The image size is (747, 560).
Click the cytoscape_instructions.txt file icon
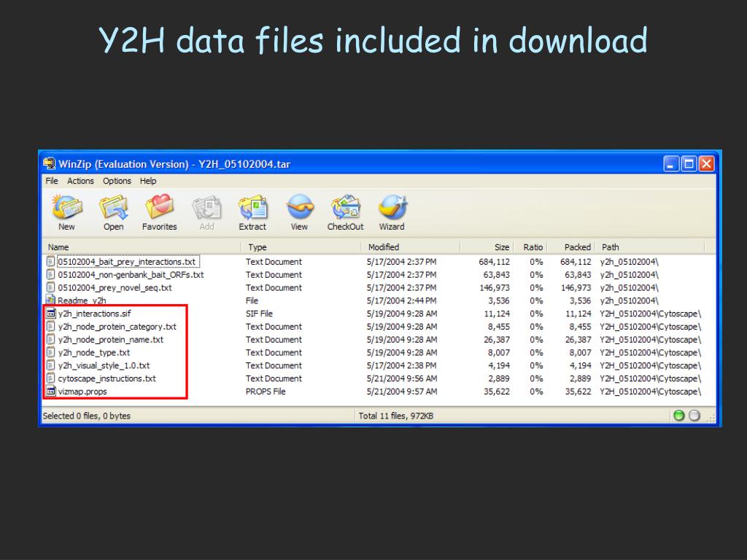(x=50, y=378)
